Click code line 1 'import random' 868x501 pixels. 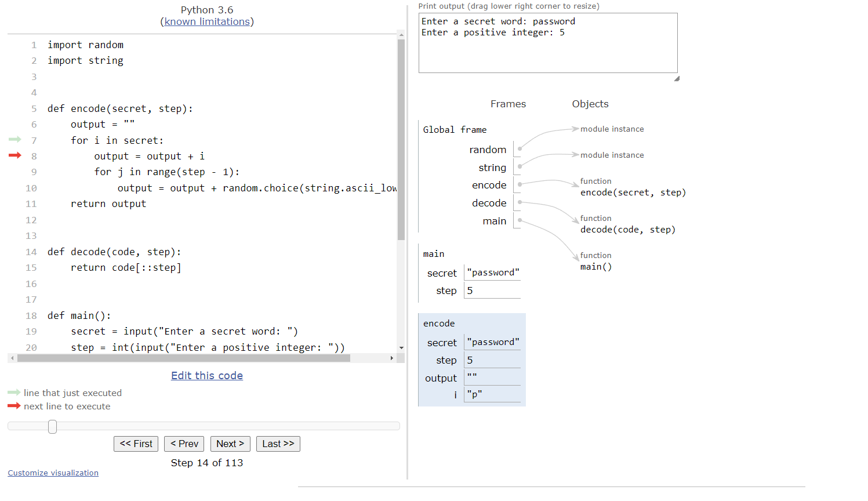pos(85,45)
